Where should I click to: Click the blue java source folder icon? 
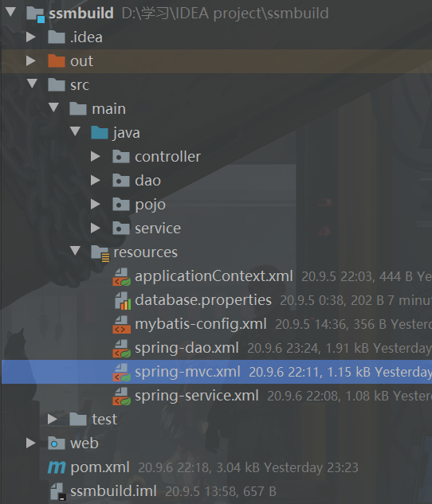tap(100, 132)
